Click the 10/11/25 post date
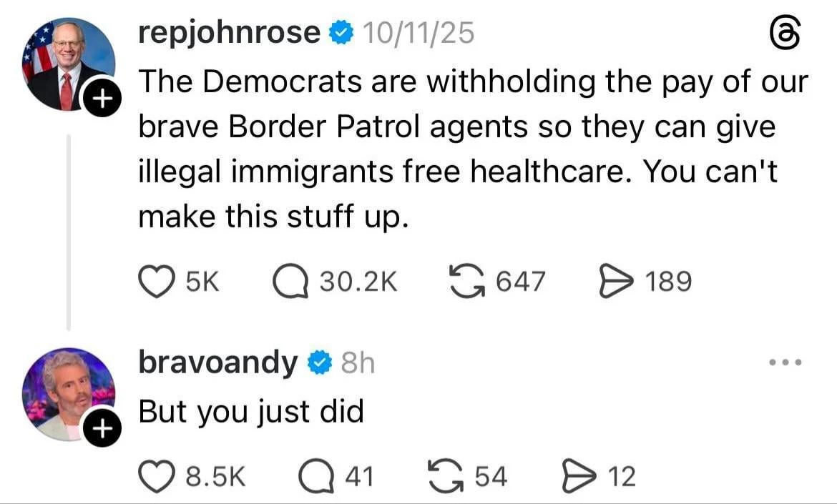The height and width of the screenshot is (504, 837). tap(418, 33)
